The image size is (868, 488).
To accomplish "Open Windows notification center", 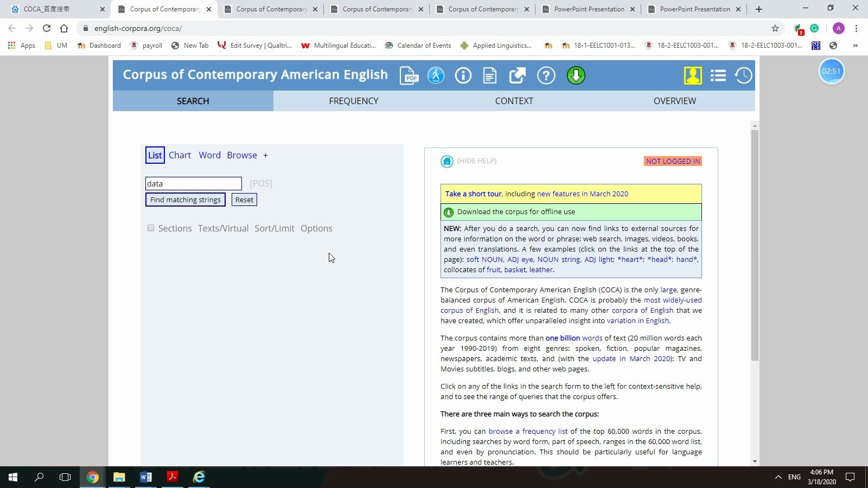I will click(851, 477).
